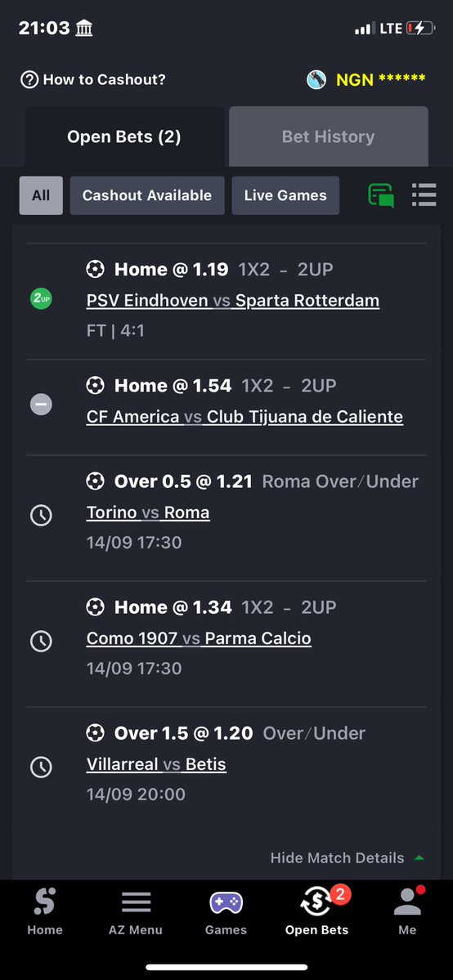
Task: Select the All filter chip
Action: pos(42,195)
